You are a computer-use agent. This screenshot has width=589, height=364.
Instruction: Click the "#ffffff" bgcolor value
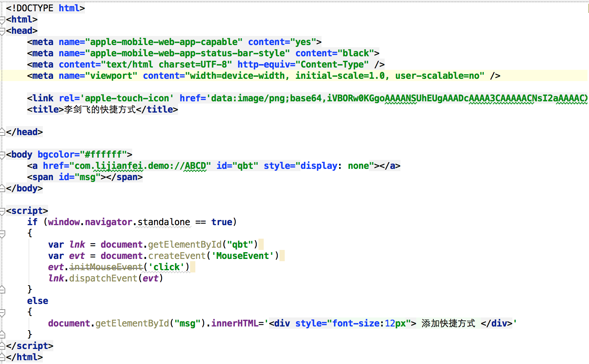[103, 155]
